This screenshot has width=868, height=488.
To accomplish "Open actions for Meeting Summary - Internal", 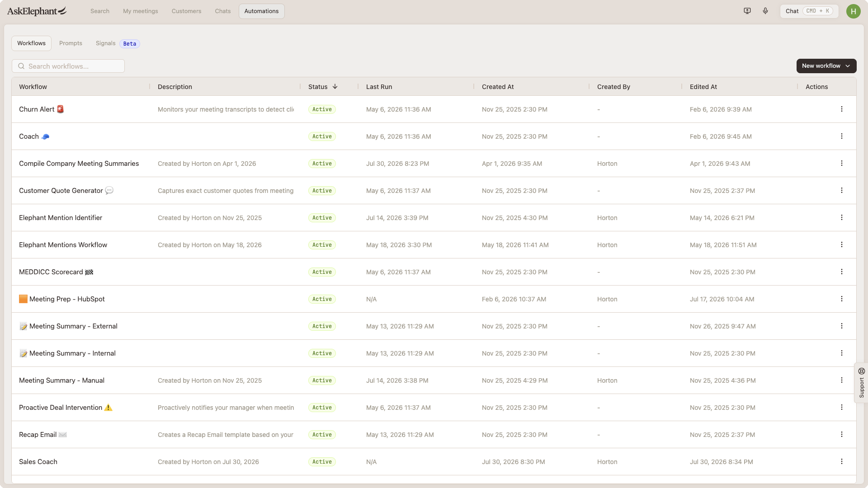I will click(842, 353).
